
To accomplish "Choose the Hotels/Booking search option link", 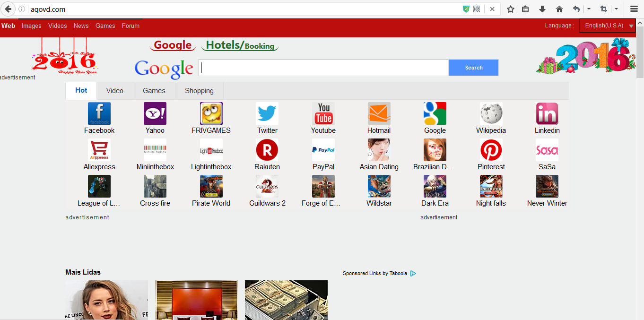I will coord(240,45).
